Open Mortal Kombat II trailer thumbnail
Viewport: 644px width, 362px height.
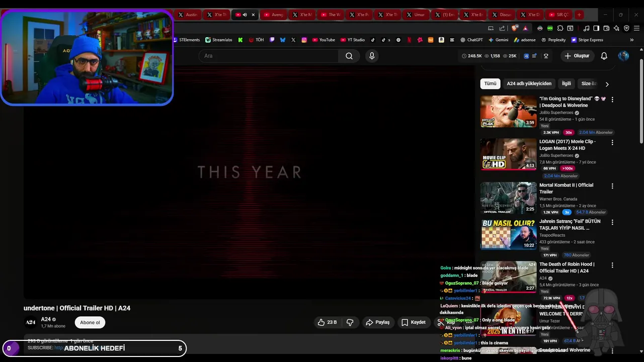(508, 198)
